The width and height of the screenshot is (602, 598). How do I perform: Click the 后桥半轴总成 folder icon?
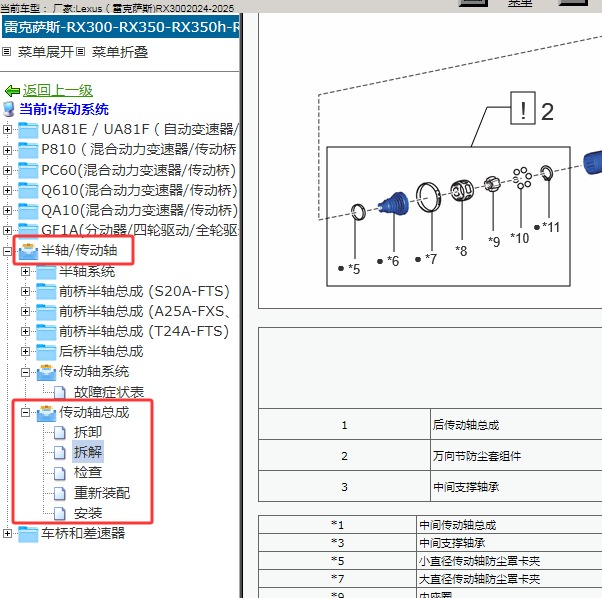tap(46, 351)
